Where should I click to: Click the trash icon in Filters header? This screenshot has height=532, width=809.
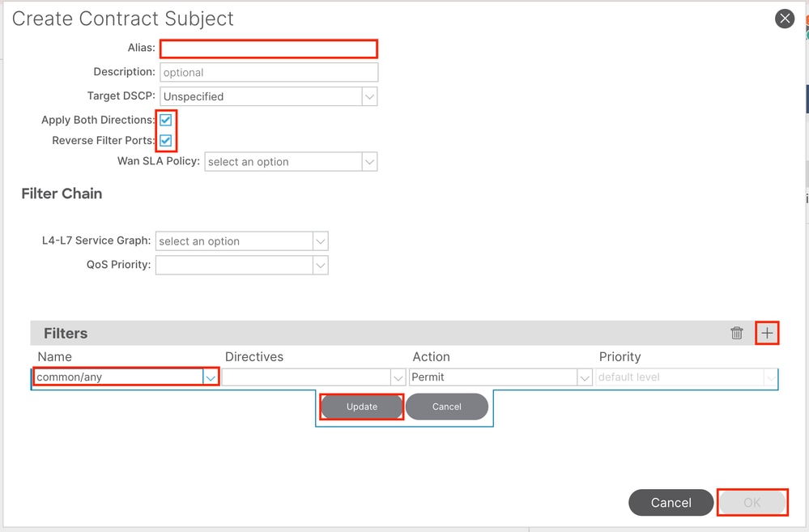736,333
